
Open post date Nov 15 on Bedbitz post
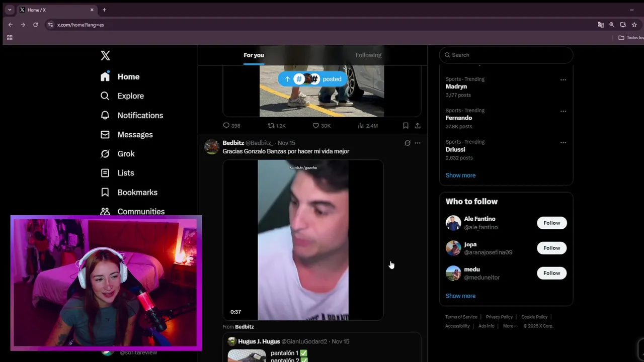pyautogui.click(x=286, y=143)
